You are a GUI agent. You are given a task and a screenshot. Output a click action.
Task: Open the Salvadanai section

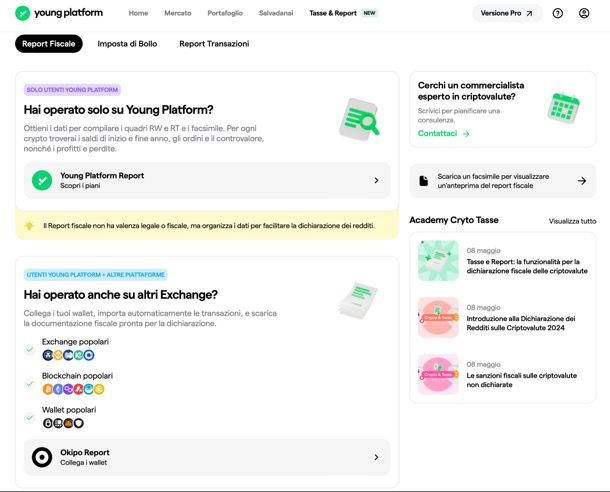click(276, 13)
